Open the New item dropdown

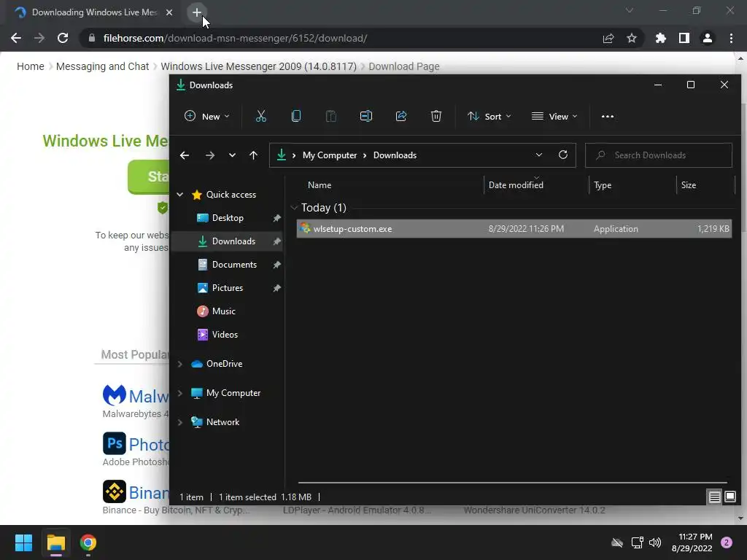tap(206, 117)
